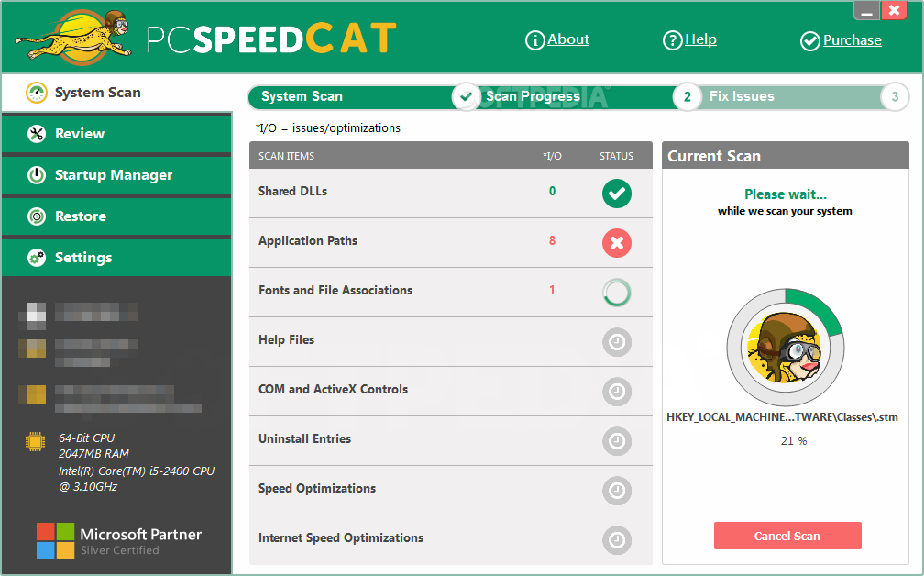Click the step 3 number circle
The image size is (924, 576).
tap(895, 96)
